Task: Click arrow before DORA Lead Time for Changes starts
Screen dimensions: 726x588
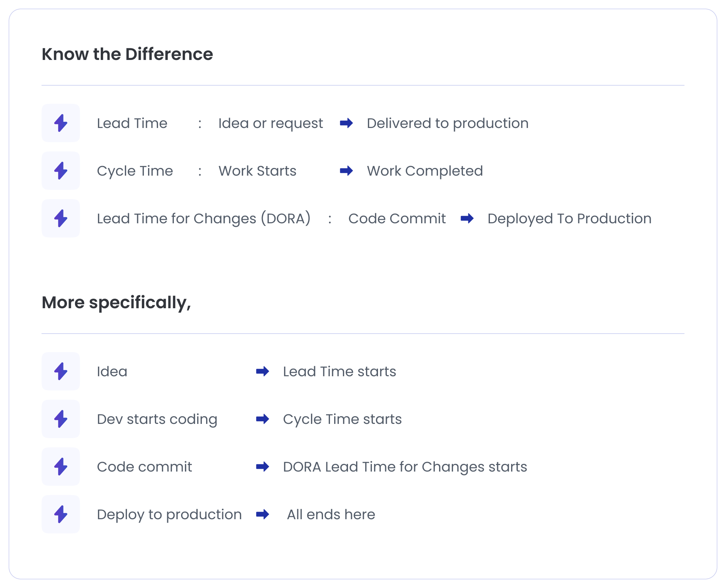Action: pyautogui.click(x=262, y=467)
